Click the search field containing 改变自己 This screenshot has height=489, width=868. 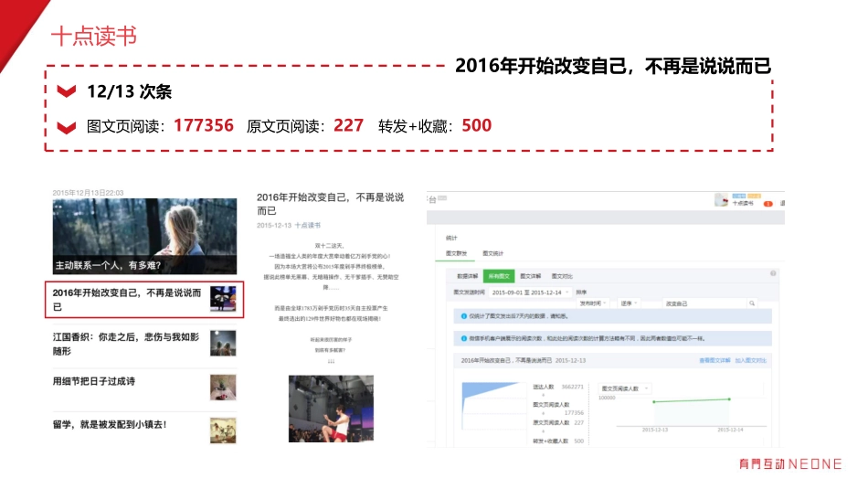point(704,303)
